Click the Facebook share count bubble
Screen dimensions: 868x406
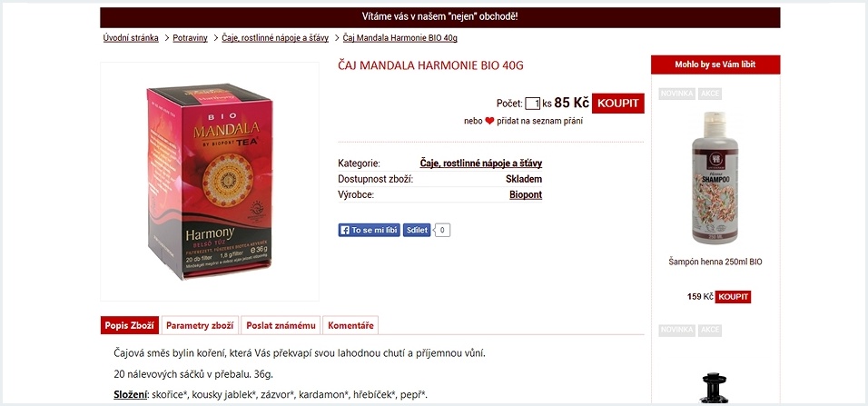[x=442, y=230]
